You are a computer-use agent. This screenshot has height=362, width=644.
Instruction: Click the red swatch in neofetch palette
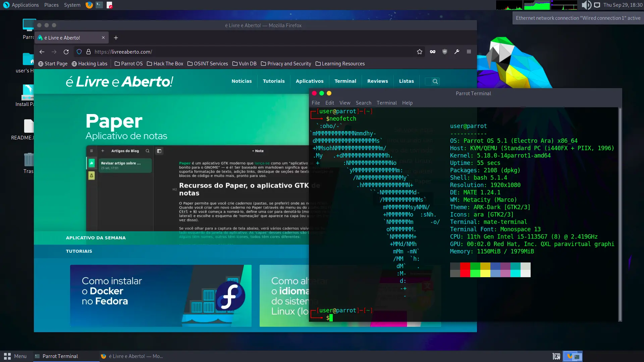point(465,270)
